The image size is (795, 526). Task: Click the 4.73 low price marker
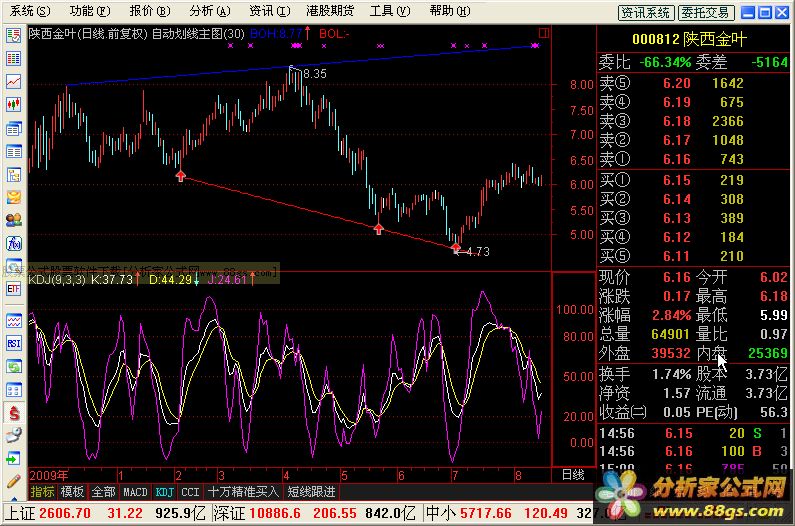[478, 252]
